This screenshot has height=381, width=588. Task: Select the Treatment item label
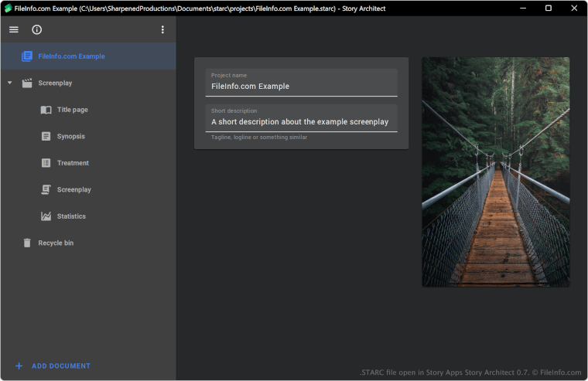point(73,163)
